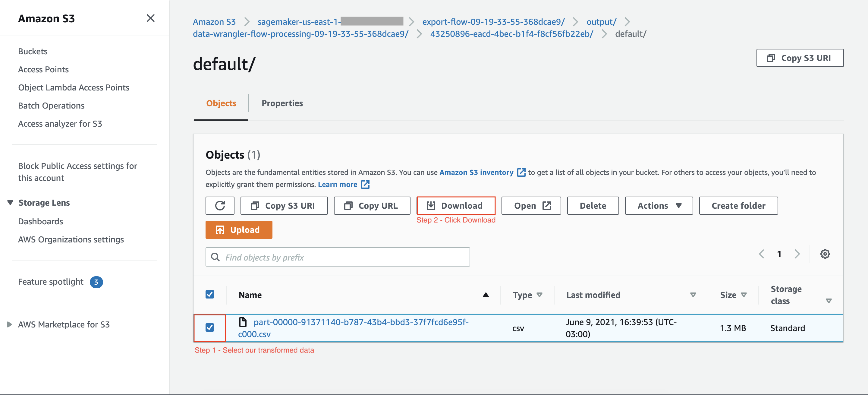Open part-00000 csv file link

353,328
